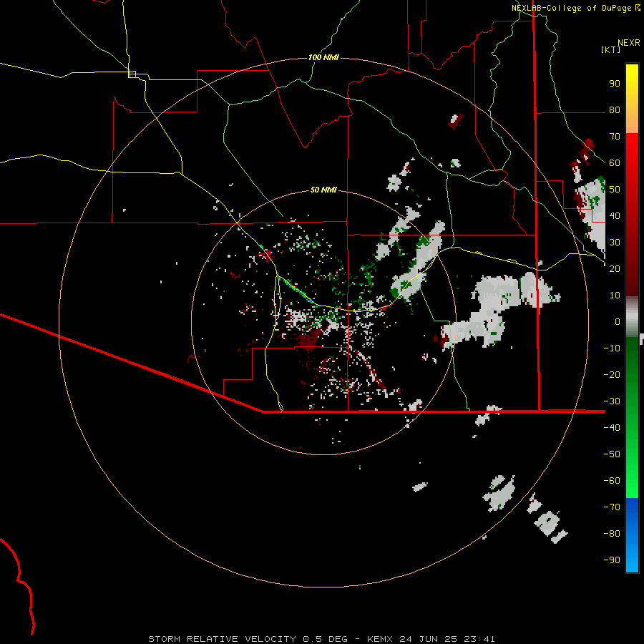Image resolution: width=644 pixels, height=644 pixels.
Task: Click the -10 scale label
Action: [x=612, y=348]
